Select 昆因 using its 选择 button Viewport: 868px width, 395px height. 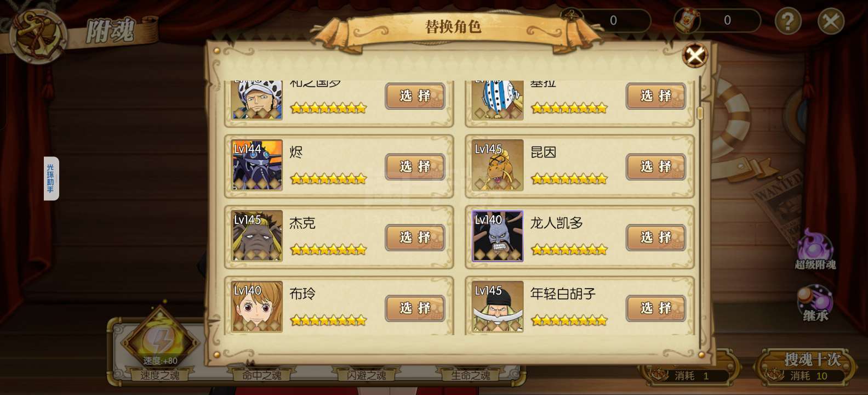pos(655,167)
